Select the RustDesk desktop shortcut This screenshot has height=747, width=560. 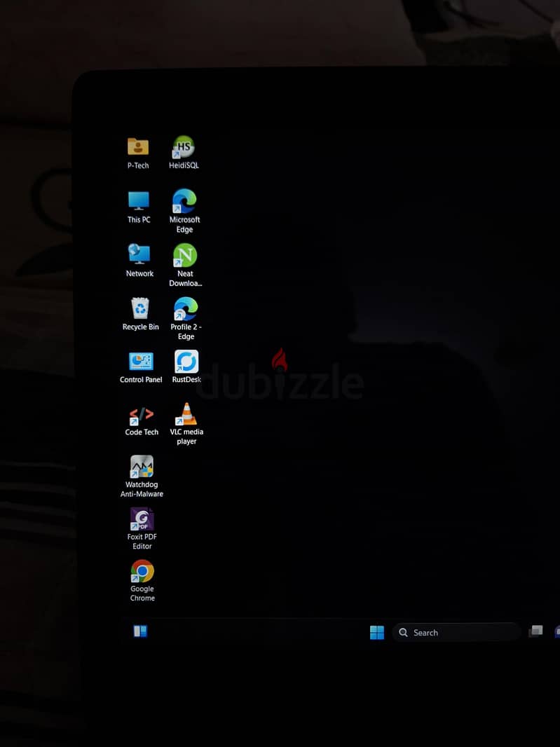coord(186,362)
